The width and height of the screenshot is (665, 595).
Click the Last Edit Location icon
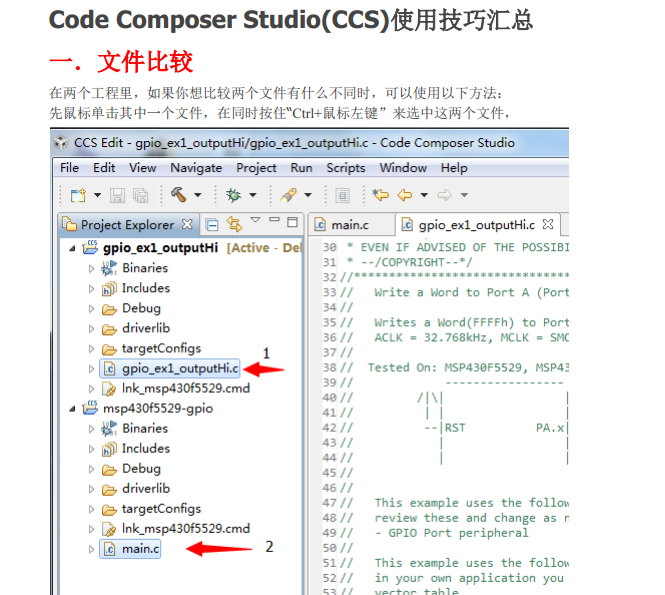click(381, 195)
